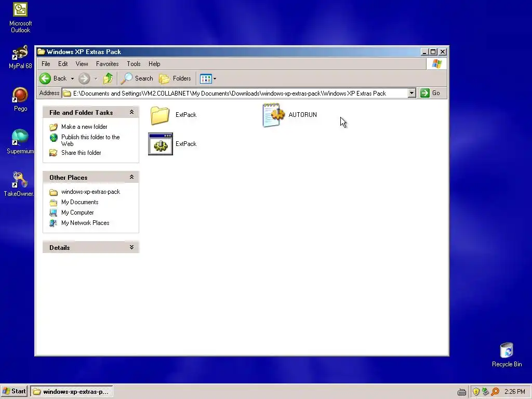The height and width of the screenshot is (399, 532).
Task: Click into the Address path field
Action: [x=234, y=93]
